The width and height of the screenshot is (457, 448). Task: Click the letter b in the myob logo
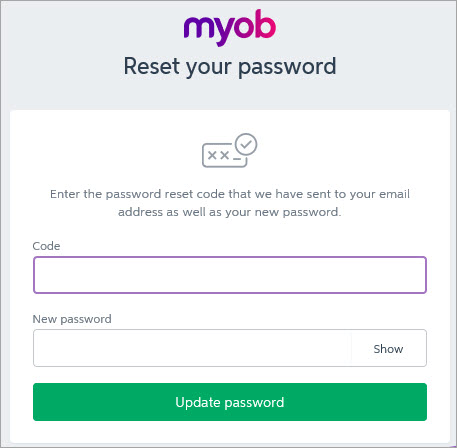pyautogui.click(x=265, y=24)
